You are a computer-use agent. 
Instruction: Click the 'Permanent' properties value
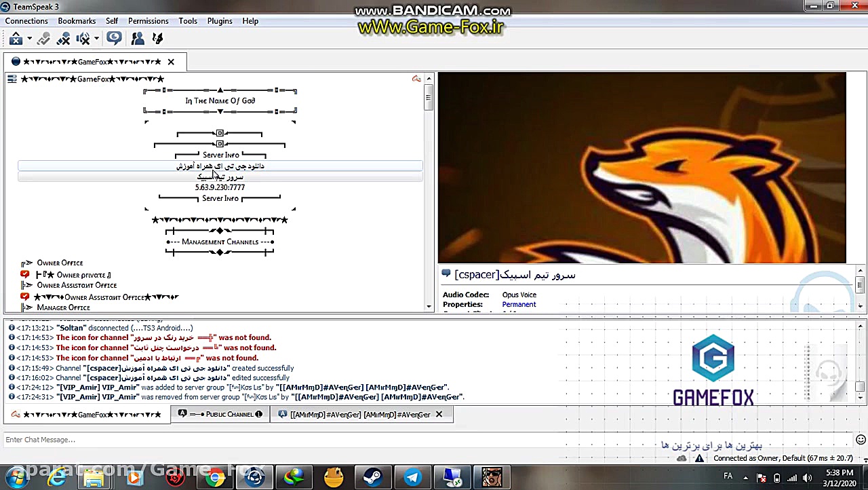coord(519,304)
